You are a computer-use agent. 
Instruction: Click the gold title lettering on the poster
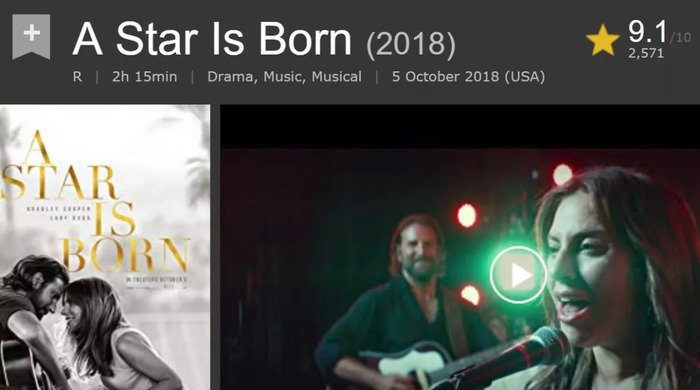pos(98,203)
